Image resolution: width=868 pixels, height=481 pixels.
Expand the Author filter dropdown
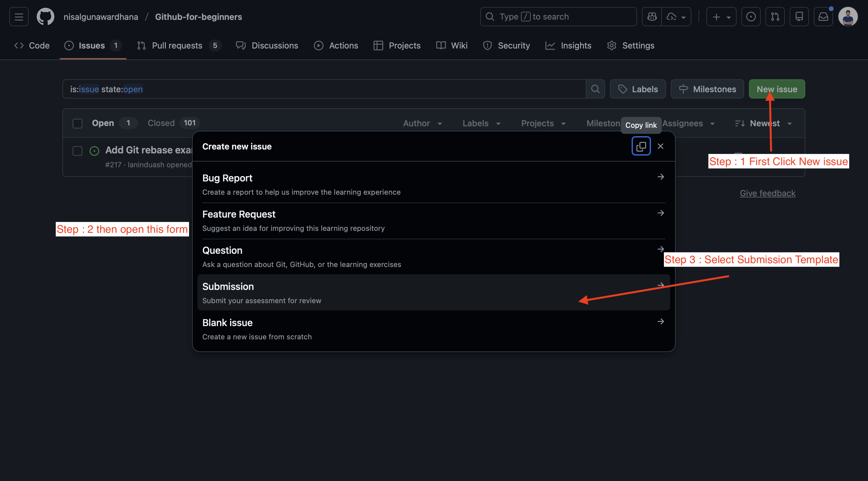[423, 123]
